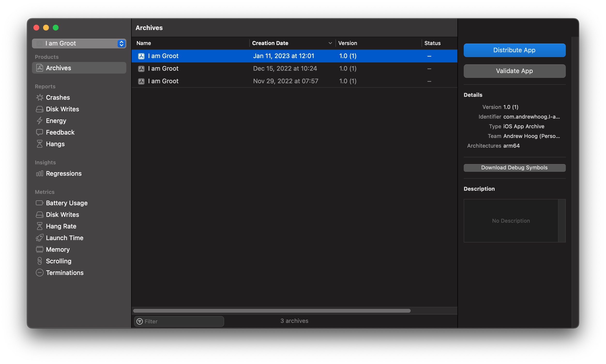606x364 pixels.
Task: Click Team value Andrew Hoog (Perso...
Action: (531, 136)
